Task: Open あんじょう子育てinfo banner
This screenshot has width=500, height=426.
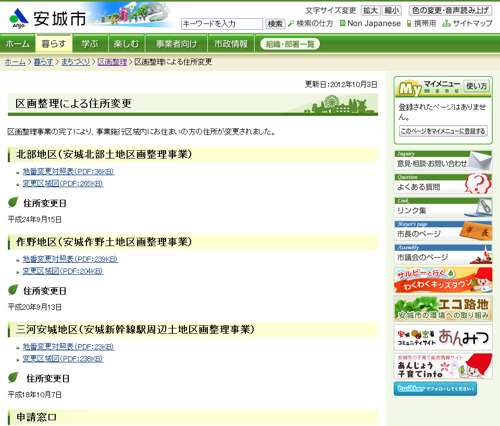Action: 443,366
